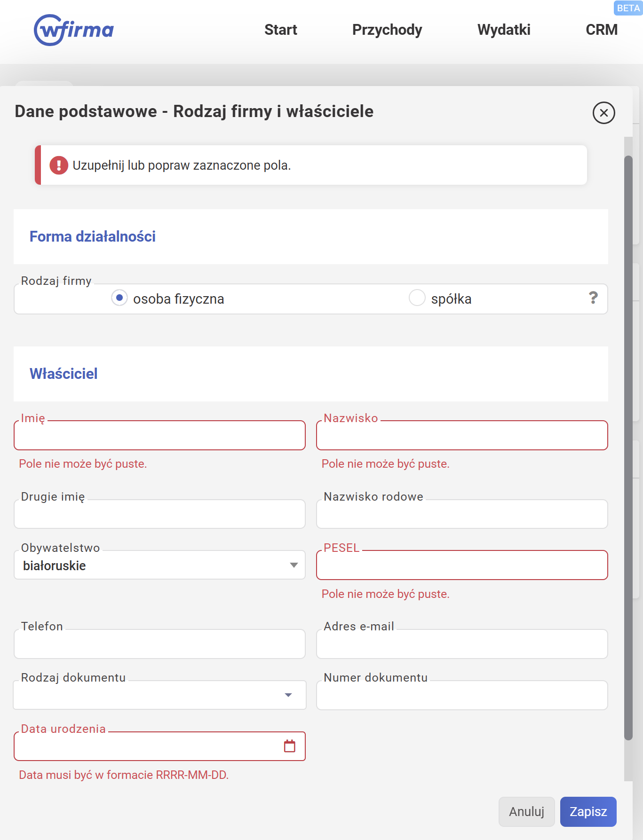Focus the Imię input field
The width and height of the screenshot is (643, 840).
click(x=159, y=436)
